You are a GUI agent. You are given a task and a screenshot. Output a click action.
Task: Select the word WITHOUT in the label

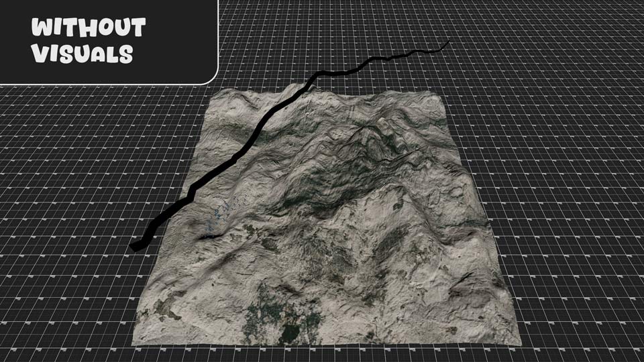tap(89, 28)
